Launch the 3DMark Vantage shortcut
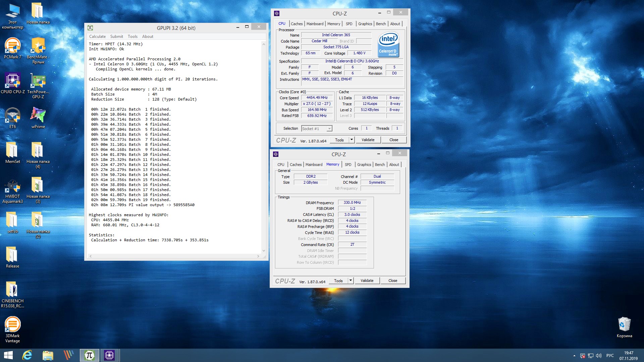This screenshot has width=644, height=362. click(x=12, y=330)
